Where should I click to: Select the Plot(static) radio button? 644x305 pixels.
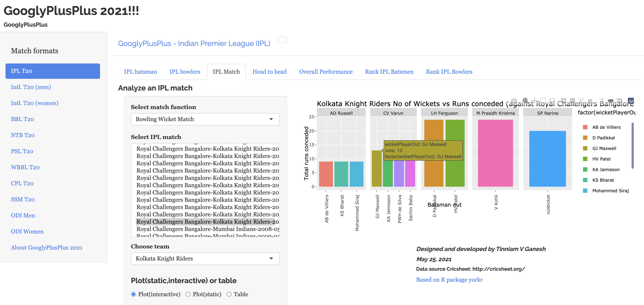coord(188,294)
